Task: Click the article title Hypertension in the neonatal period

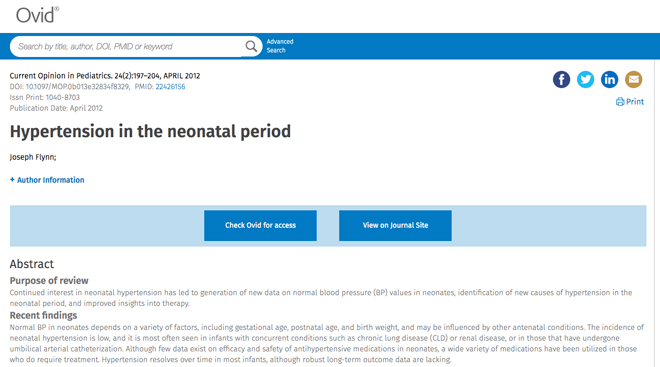Action: [x=150, y=132]
